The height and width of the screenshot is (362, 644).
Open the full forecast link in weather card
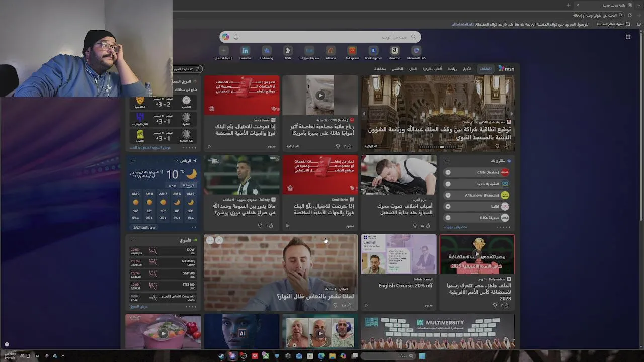[144, 228]
